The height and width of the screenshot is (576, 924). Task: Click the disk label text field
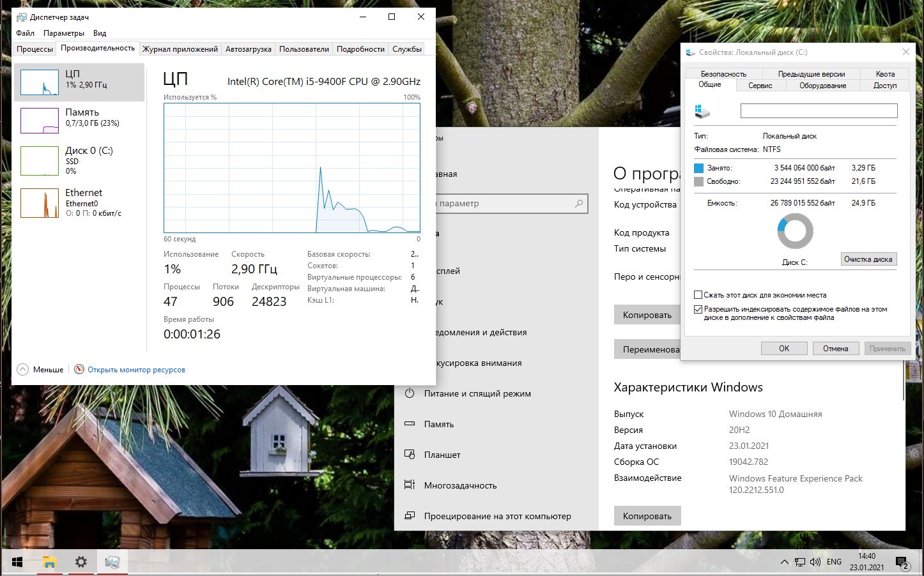point(819,111)
